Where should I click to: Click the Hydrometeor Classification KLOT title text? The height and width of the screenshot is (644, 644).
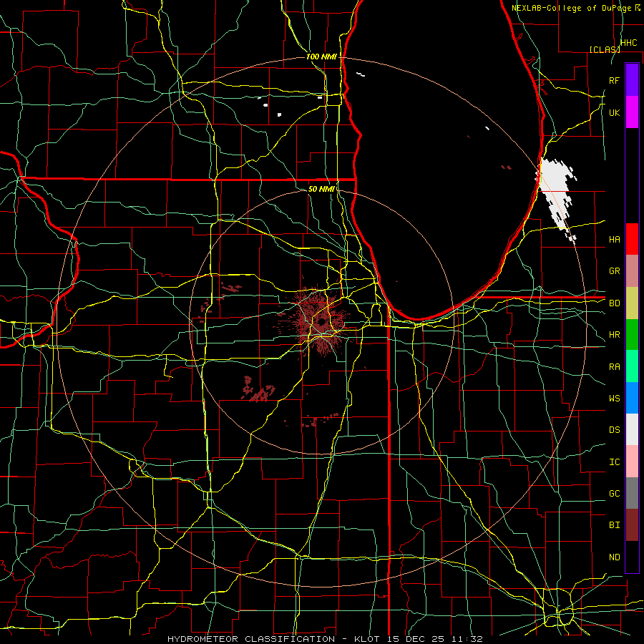coord(325,639)
